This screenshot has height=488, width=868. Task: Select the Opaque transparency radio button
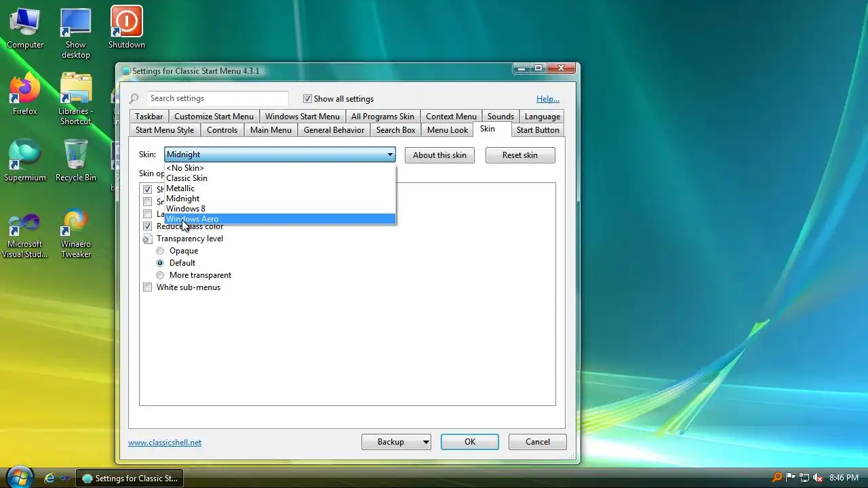tap(160, 251)
